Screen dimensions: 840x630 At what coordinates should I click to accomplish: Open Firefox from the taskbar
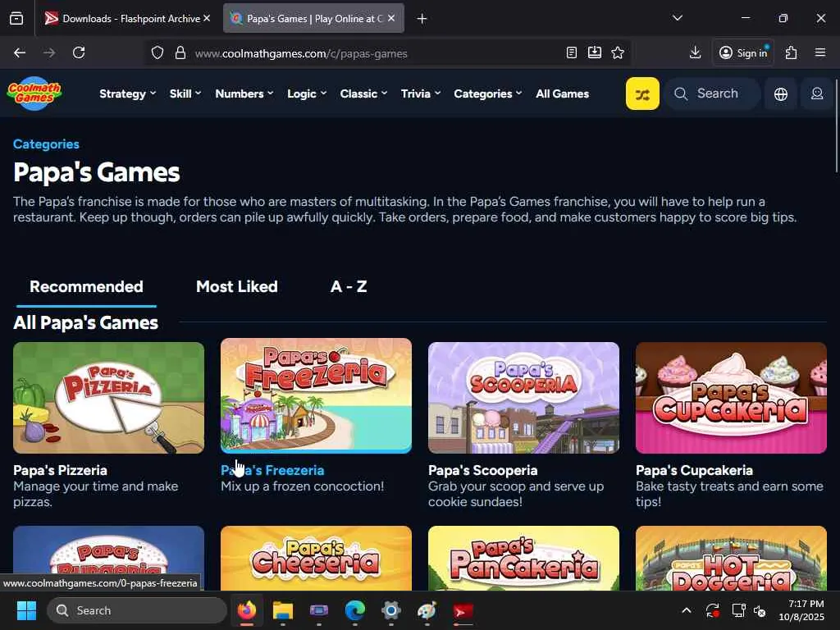click(x=247, y=610)
